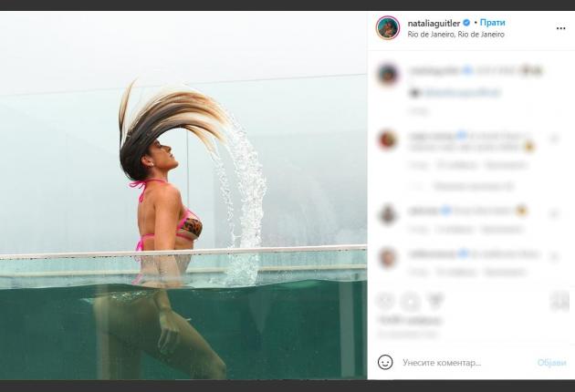Open the last commenter's avatar

pyautogui.click(x=387, y=258)
